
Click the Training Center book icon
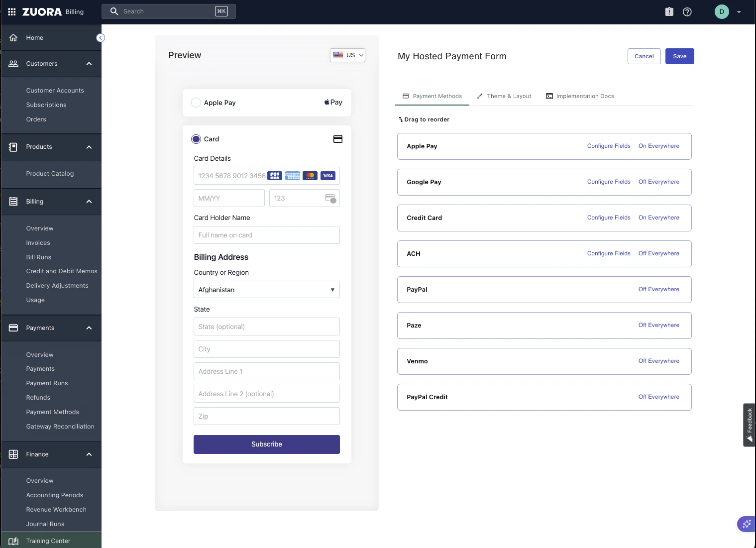(13, 541)
